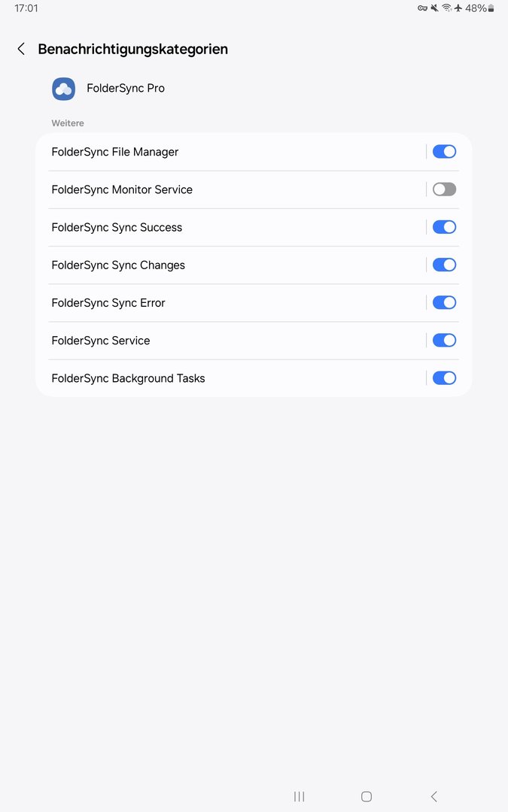The height and width of the screenshot is (812, 508).
Task: Switch off FolderSync Sync Changes toggle
Action: (444, 265)
